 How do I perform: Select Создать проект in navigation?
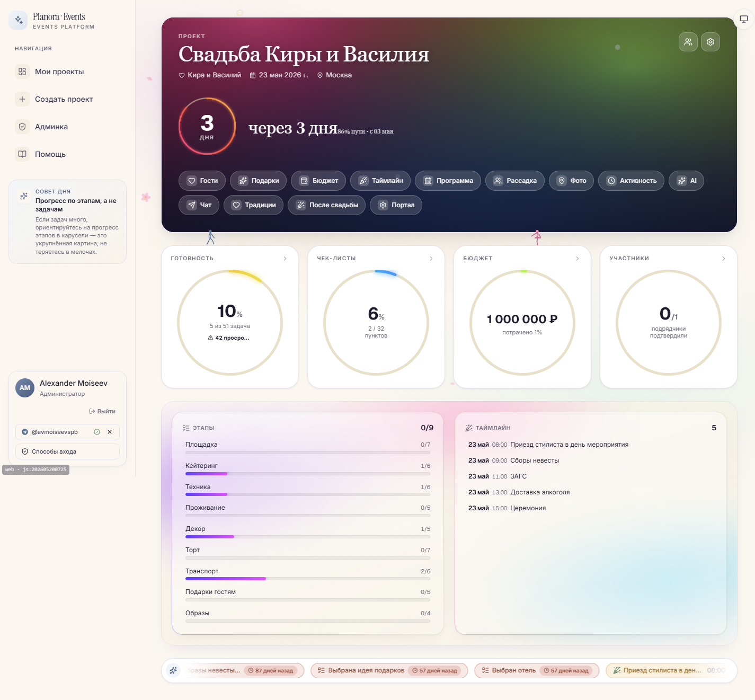click(x=67, y=99)
